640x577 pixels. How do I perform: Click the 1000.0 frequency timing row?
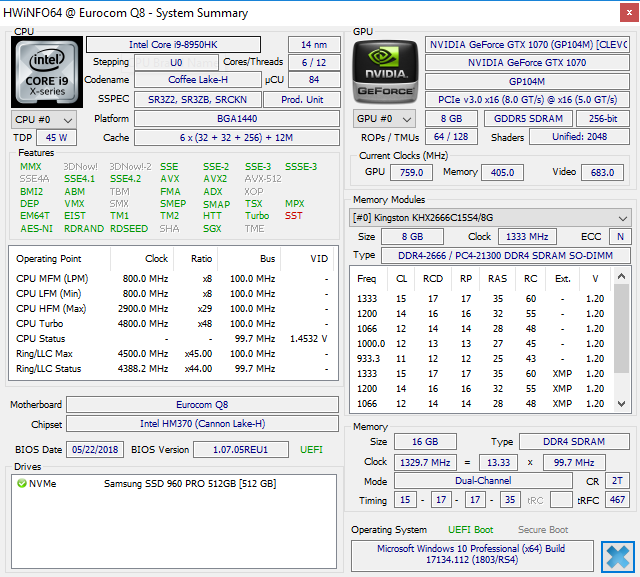482,344
